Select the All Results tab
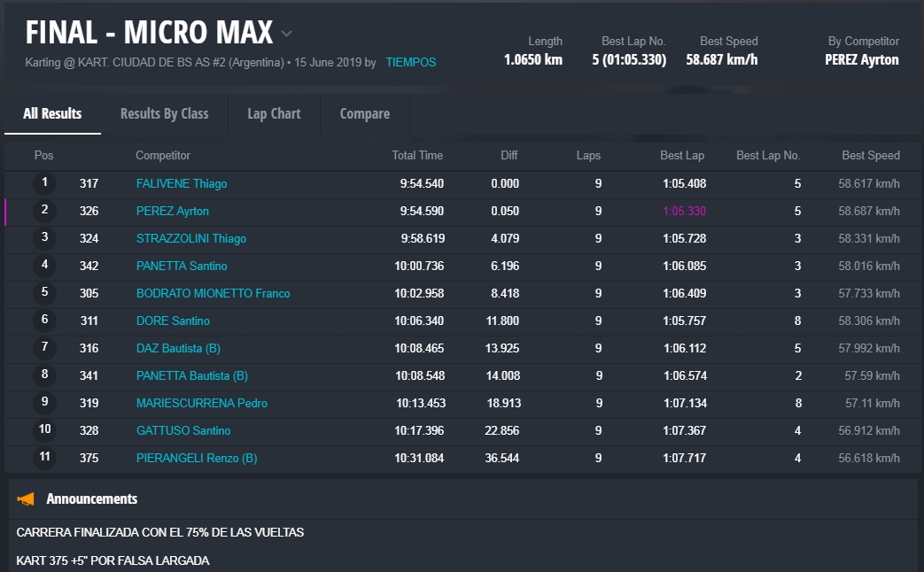This screenshot has width=924, height=572. click(52, 113)
